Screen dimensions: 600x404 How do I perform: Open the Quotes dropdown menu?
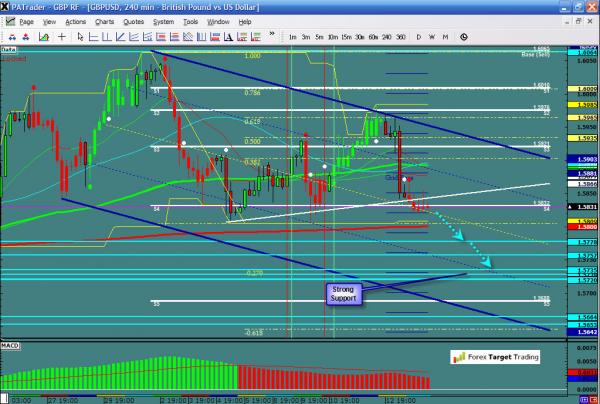click(x=133, y=20)
